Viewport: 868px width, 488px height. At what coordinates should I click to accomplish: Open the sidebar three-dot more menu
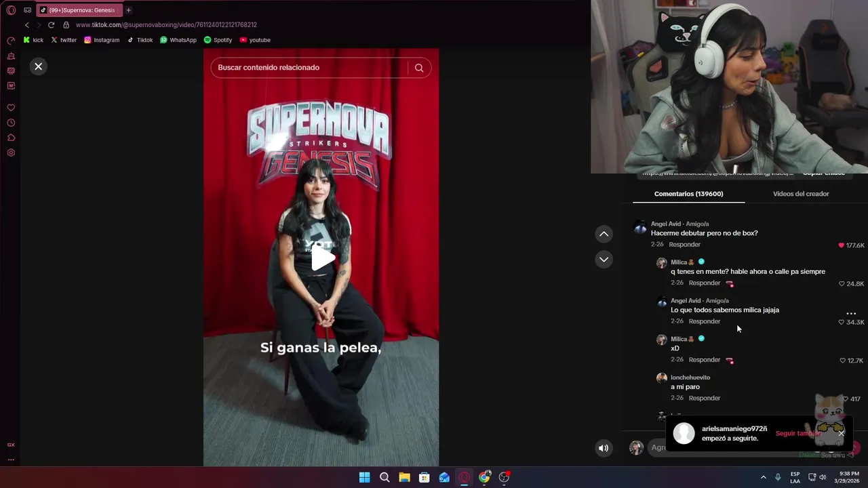11,460
